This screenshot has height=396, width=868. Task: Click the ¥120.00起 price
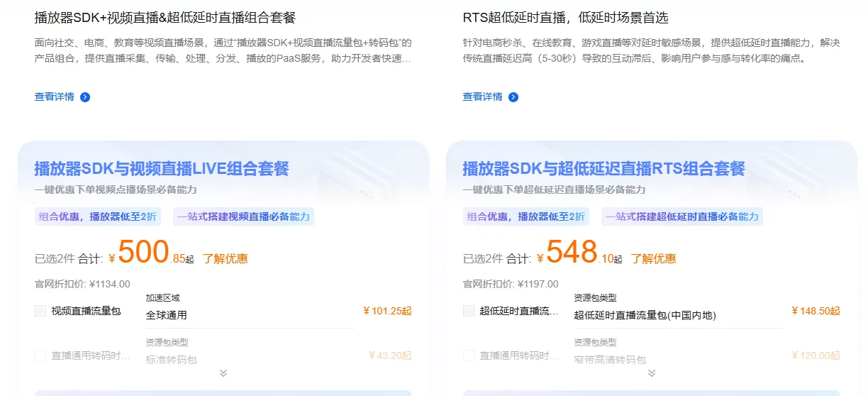coord(816,356)
